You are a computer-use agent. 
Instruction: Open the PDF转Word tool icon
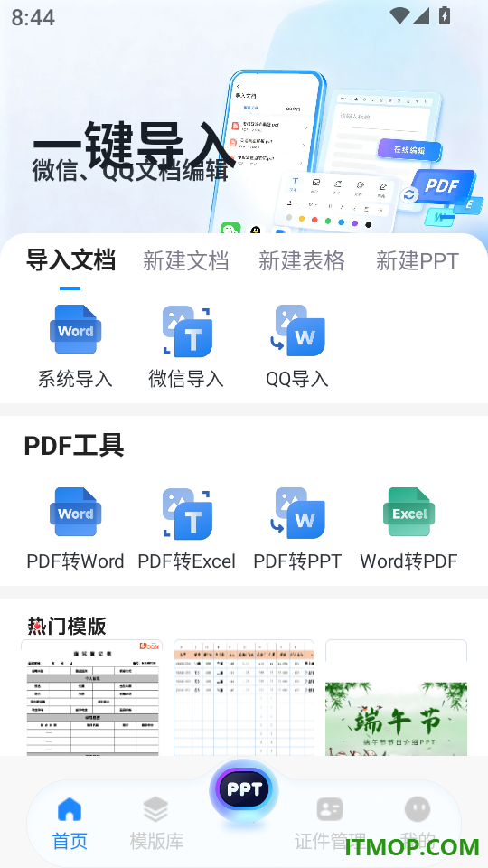75,512
